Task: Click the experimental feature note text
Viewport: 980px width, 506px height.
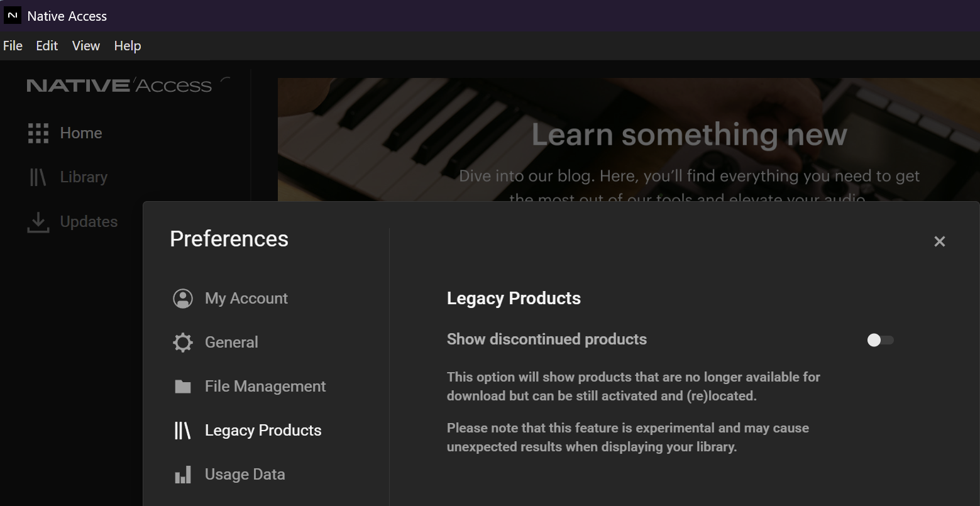Action: [628, 437]
